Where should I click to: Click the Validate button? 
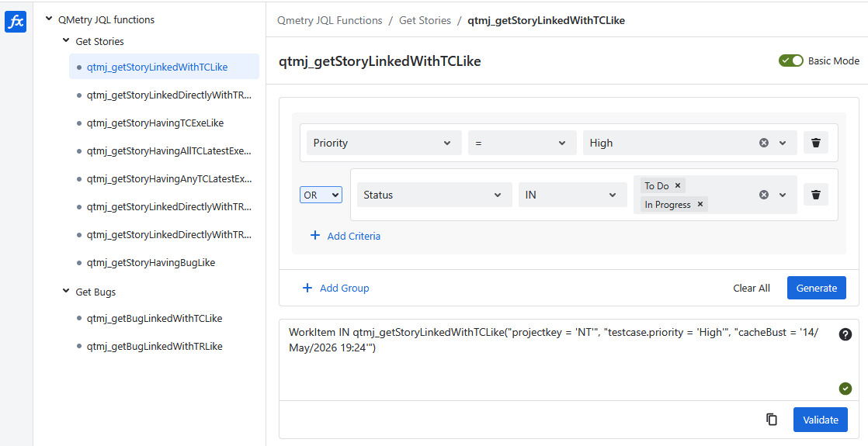click(x=821, y=420)
